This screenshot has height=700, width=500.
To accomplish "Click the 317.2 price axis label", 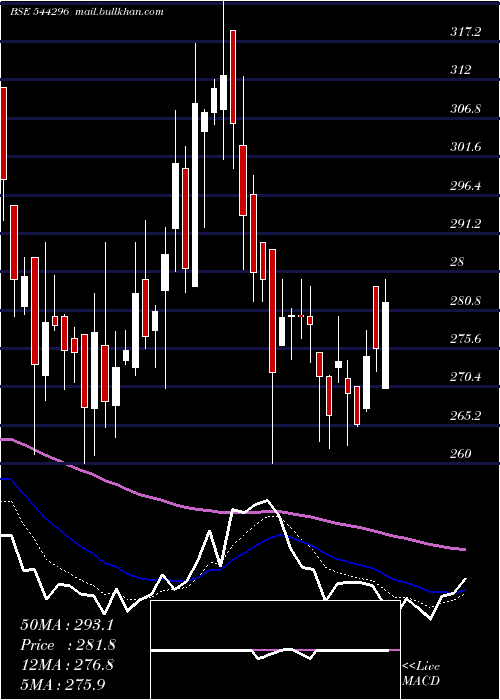I will click(x=465, y=32).
